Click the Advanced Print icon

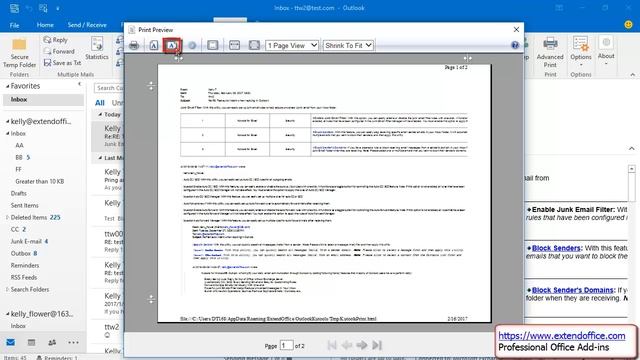(550, 52)
